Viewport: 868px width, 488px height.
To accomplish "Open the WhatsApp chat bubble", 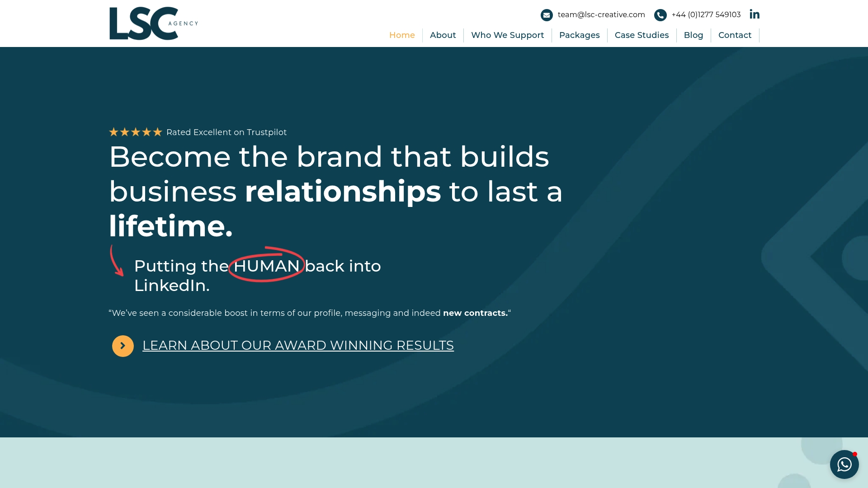I will click(844, 464).
